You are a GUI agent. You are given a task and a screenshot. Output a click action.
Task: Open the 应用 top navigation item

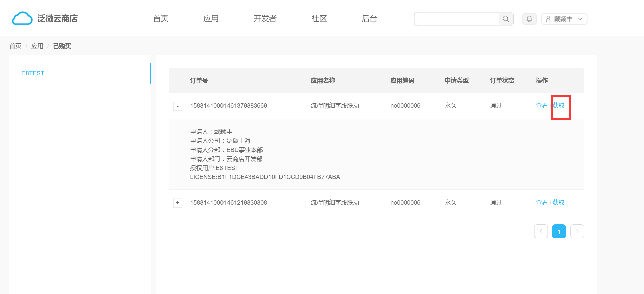click(211, 19)
